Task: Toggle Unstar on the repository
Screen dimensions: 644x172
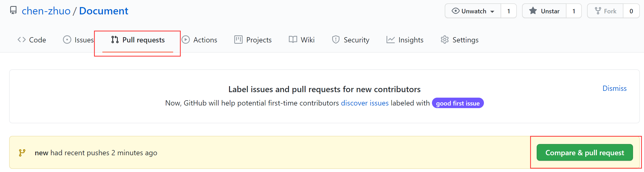Action: [545, 11]
